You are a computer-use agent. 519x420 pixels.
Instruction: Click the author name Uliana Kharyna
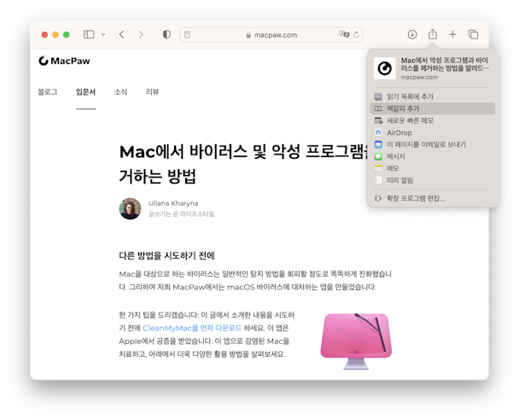173,203
